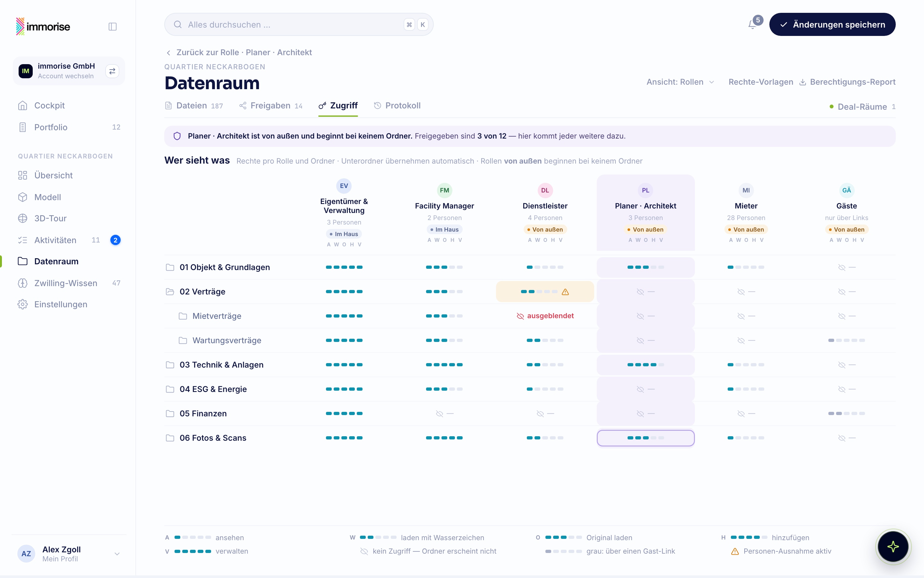The image size is (924, 578).
Task: Focus the Alles durchsuchen search field
Action: click(299, 24)
